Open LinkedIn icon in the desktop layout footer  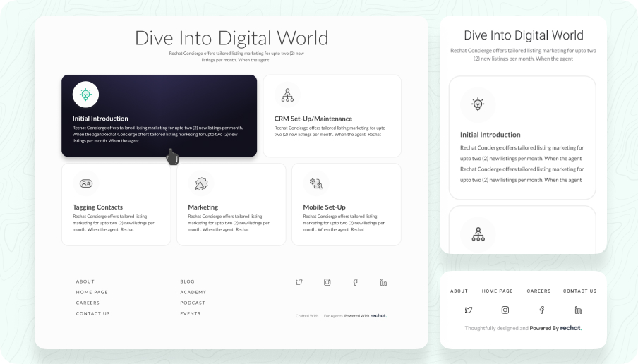pos(383,282)
